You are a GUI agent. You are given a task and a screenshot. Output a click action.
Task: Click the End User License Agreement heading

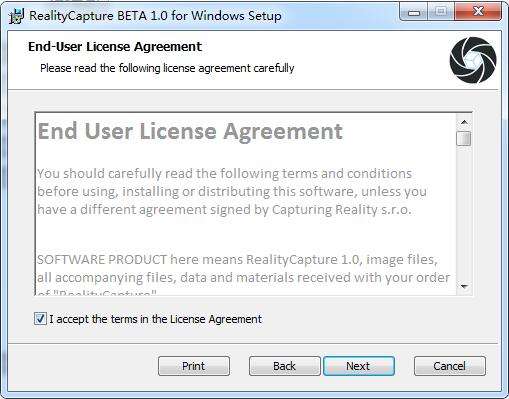190,131
